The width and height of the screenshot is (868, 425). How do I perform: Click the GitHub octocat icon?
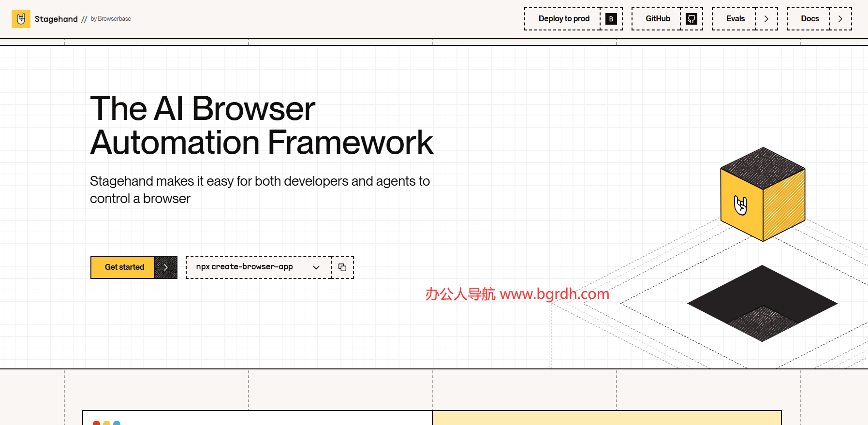[691, 19]
